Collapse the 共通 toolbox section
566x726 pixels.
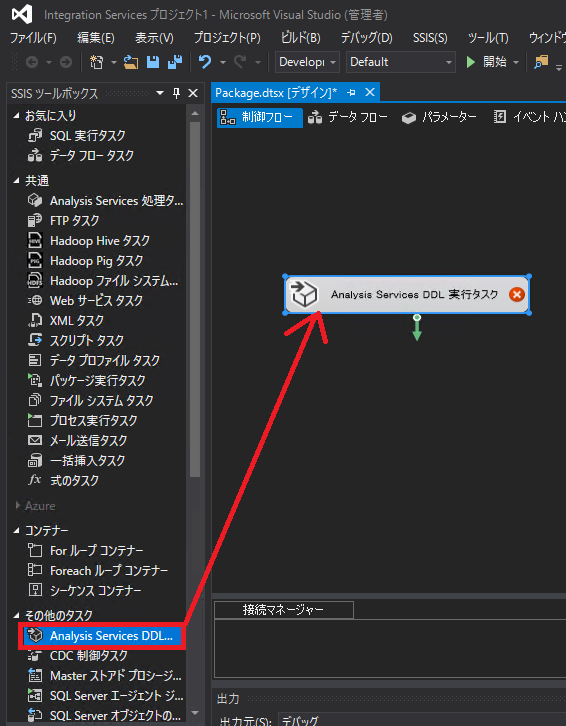point(16,181)
